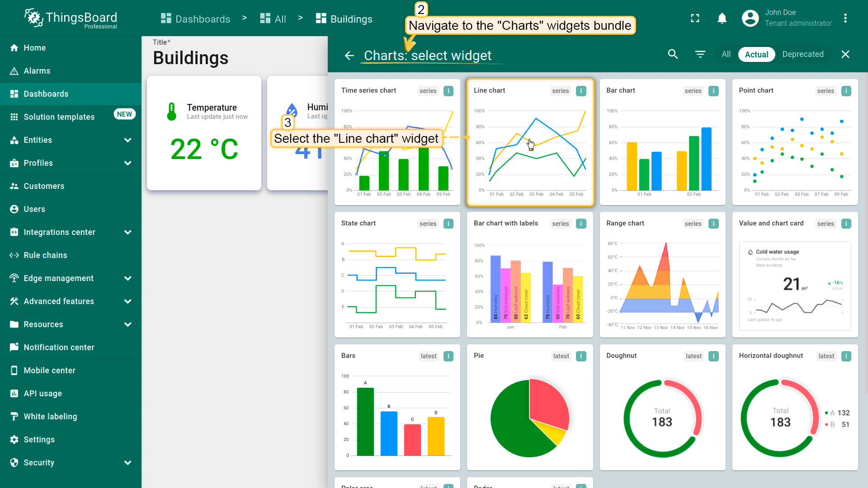Click the back arrow beside Charts title
The image size is (868, 488).
coord(349,56)
